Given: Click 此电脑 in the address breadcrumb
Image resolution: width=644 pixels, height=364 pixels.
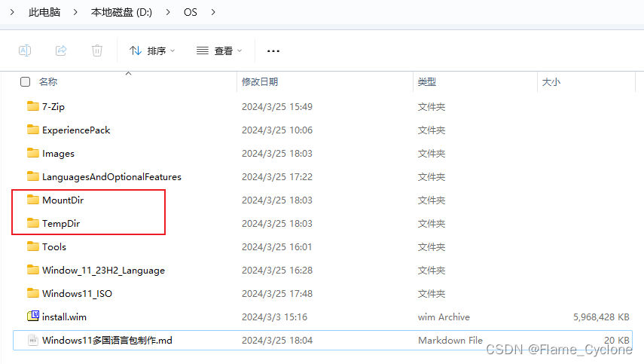Looking at the screenshot, I should tap(44, 12).
